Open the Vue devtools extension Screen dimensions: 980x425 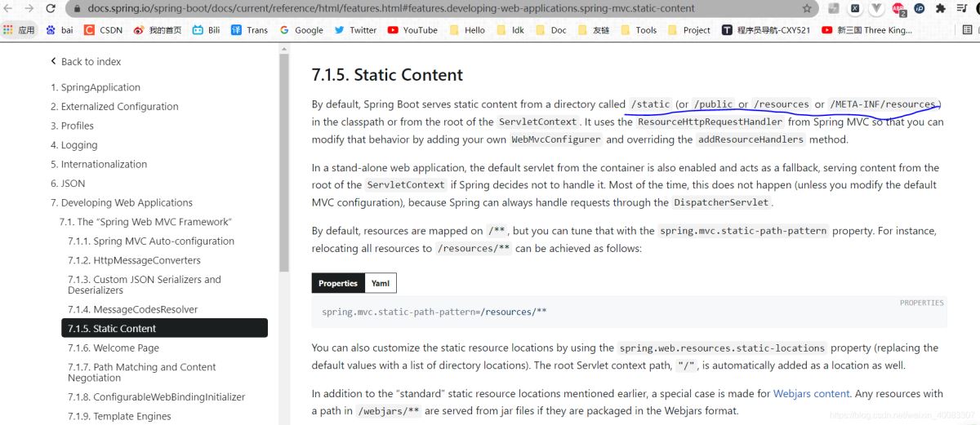point(876,8)
